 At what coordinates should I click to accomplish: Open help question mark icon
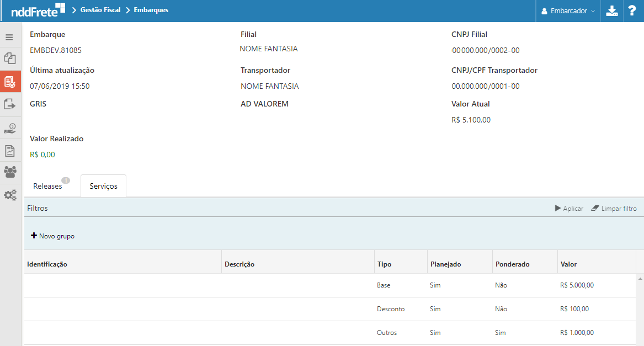[632, 10]
